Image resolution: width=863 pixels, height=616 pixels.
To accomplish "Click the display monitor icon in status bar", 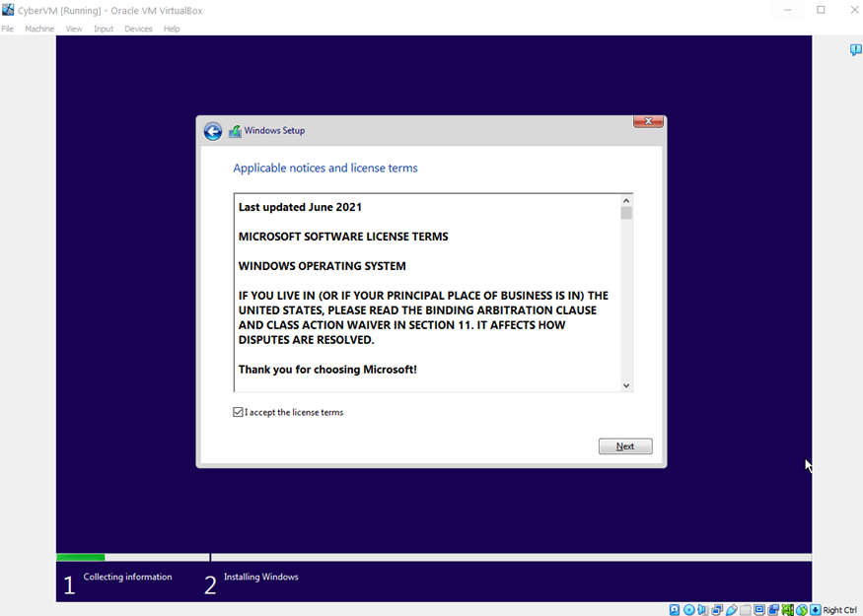I will pos(758,610).
